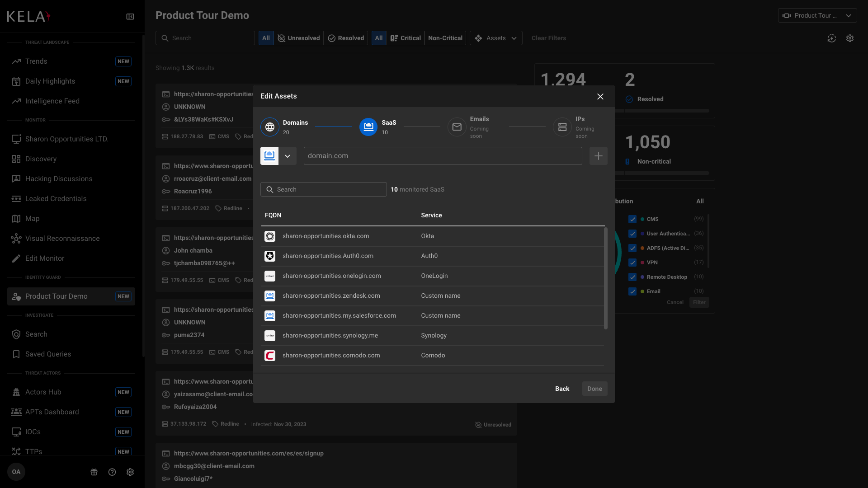Open the settings gear in the top toolbar
868x488 pixels.
[x=850, y=38]
